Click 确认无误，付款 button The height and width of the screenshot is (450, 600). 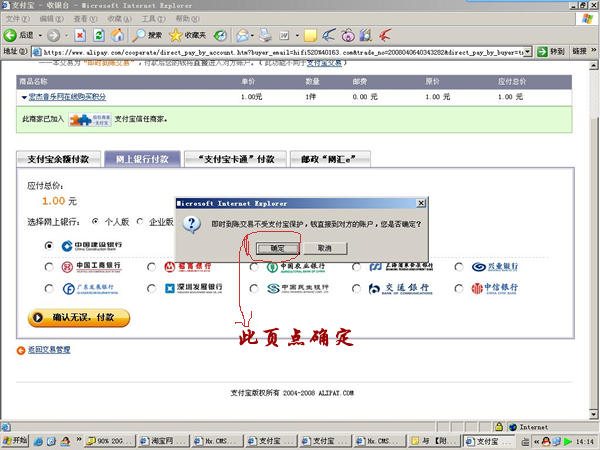coord(79,318)
